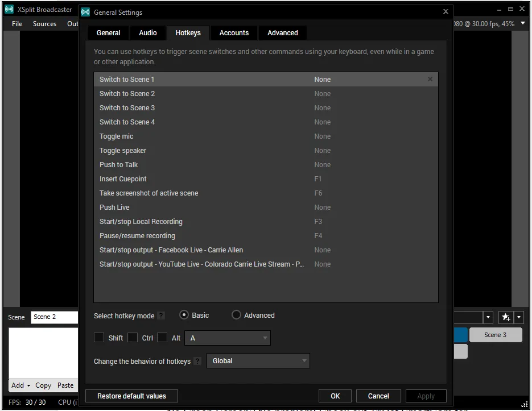Open the hotkey behavior help icon

197,361
